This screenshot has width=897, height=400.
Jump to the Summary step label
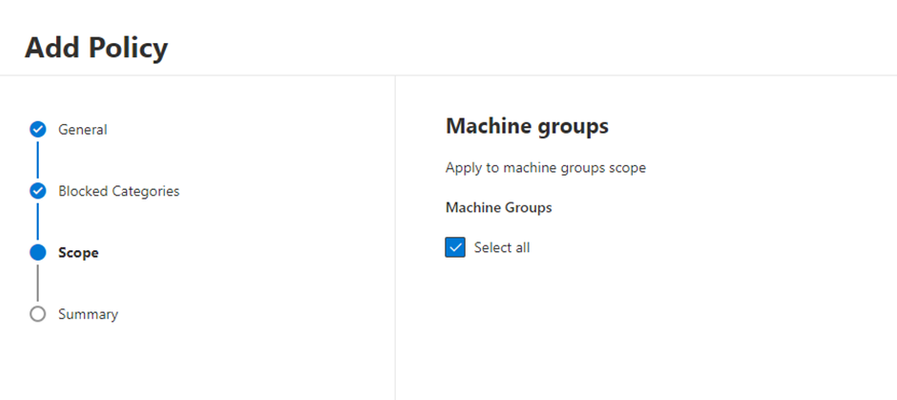pos(88,314)
